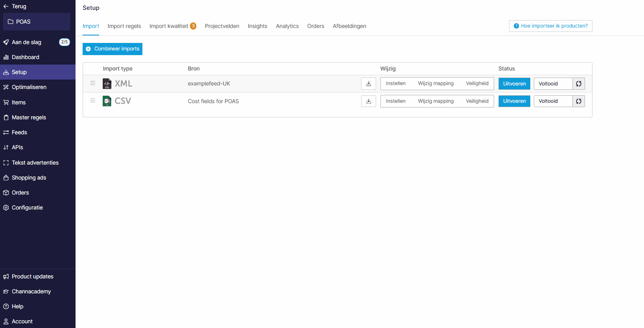Click Veiligheid for the XML import
644x328 pixels.
click(x=477, y=83)
